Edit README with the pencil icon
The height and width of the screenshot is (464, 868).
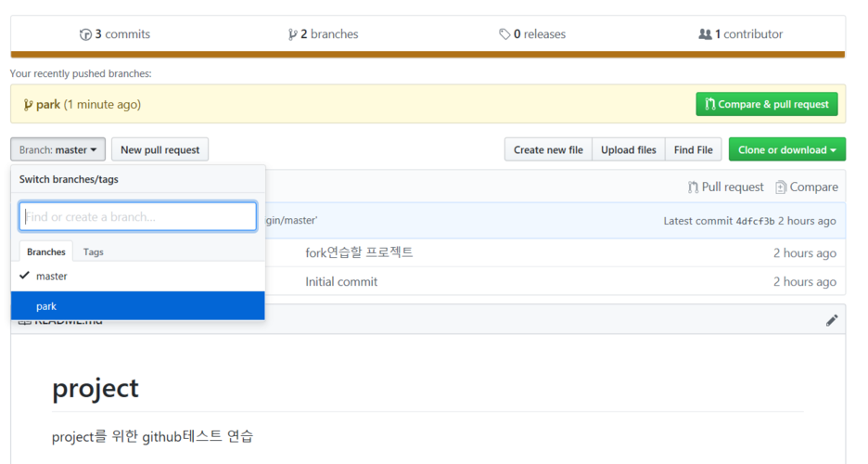click(x=832, y=320)
